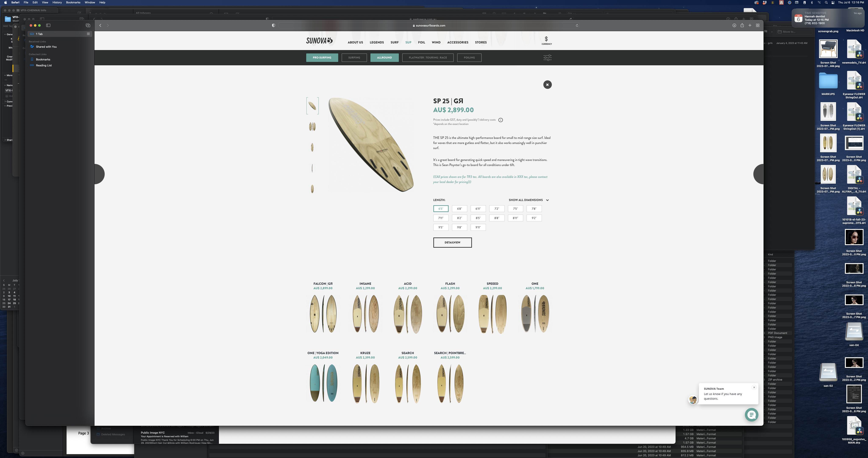Toggle the PRO-SURFING category filter
Viewport: 868px width, 458px height.
322,58
